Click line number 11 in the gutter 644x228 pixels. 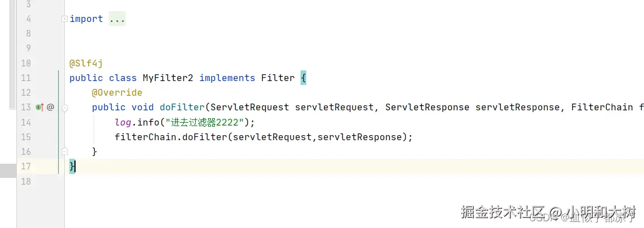click(x=25, y=78)
